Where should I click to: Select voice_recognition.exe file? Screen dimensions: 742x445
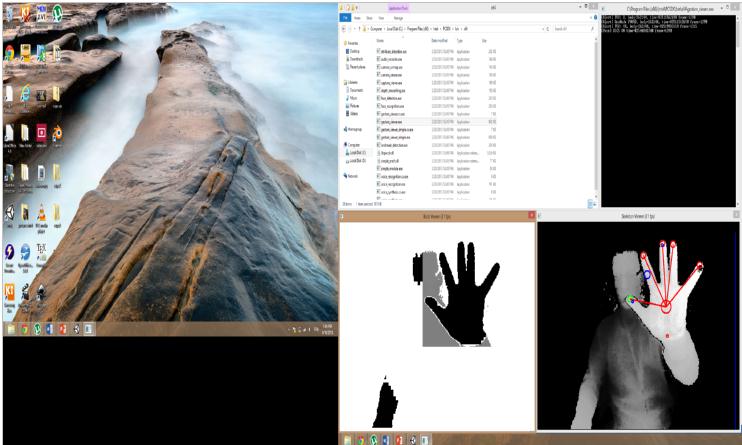[x=394, y=183]
